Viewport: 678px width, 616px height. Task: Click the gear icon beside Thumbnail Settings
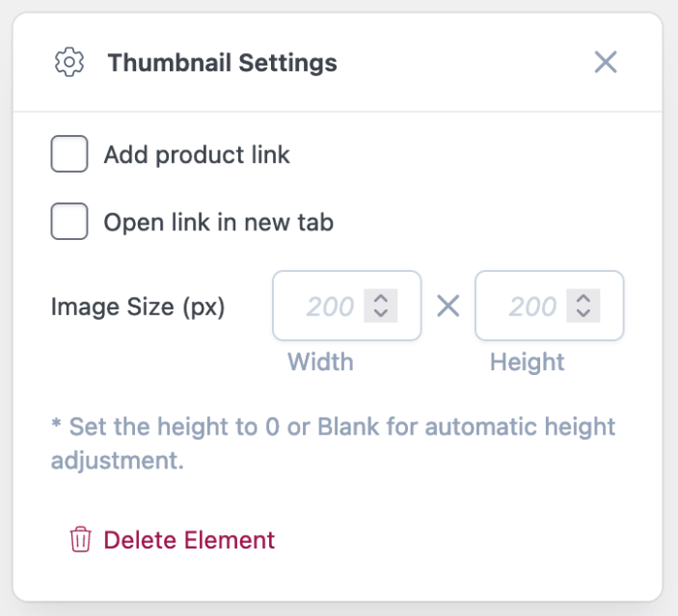tap(69, 64)
